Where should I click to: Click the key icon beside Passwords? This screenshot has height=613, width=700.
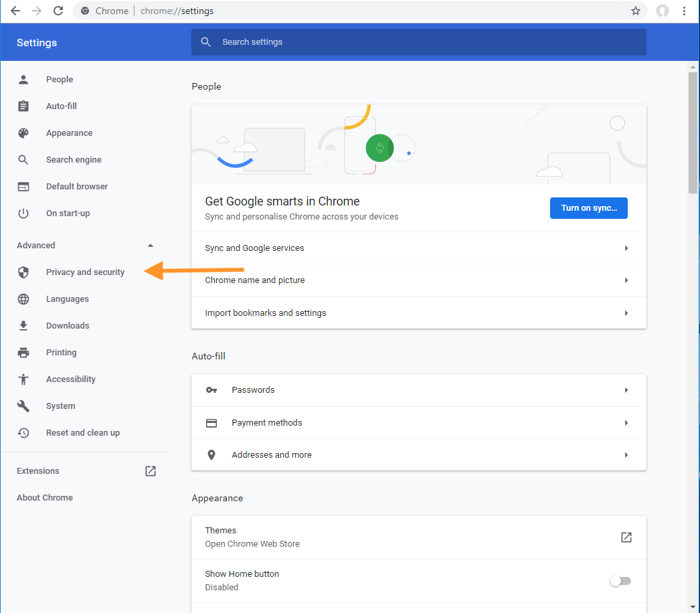pyautogui.click(x=211, y=390)
